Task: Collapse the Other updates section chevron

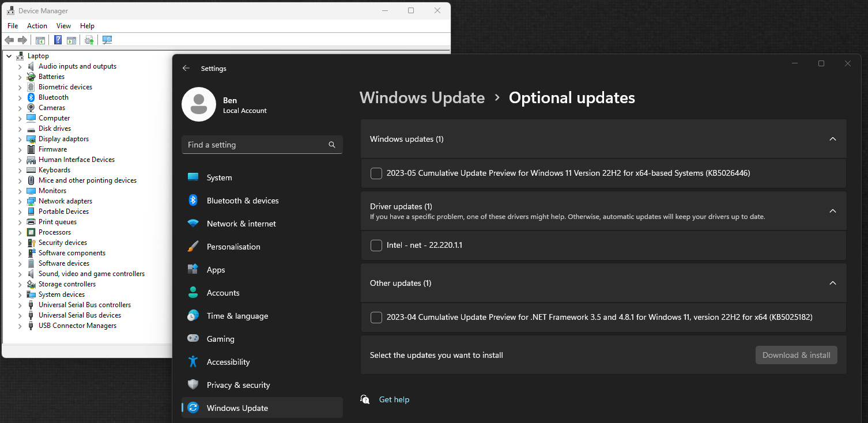Action: (832, 283)
